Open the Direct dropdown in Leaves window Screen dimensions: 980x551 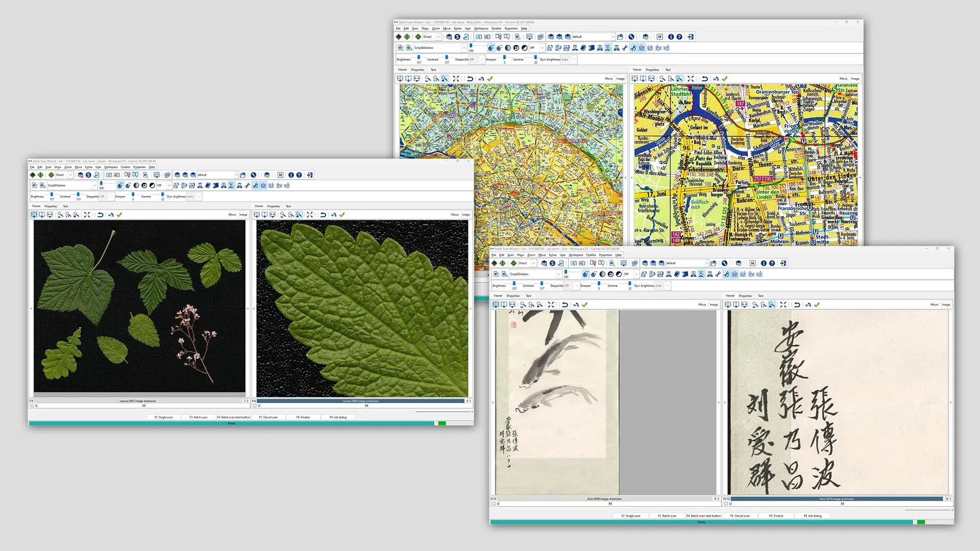point(70,175)
